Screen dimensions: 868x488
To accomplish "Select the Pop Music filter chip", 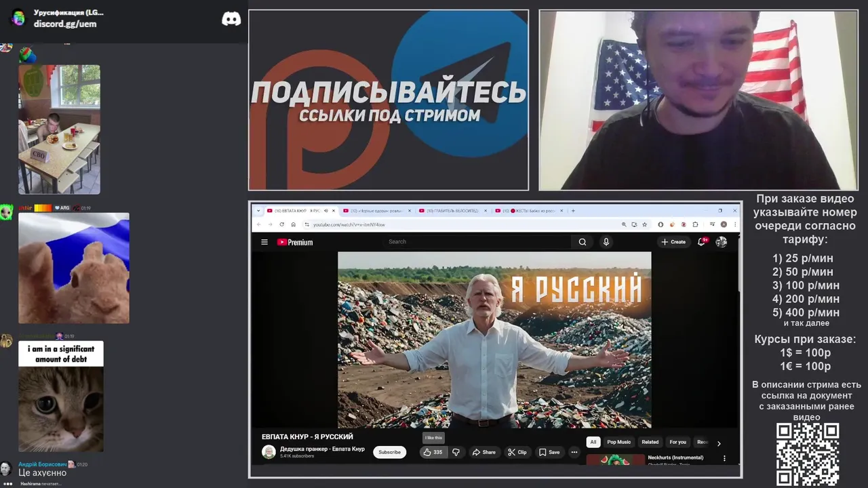I will 618,442.
